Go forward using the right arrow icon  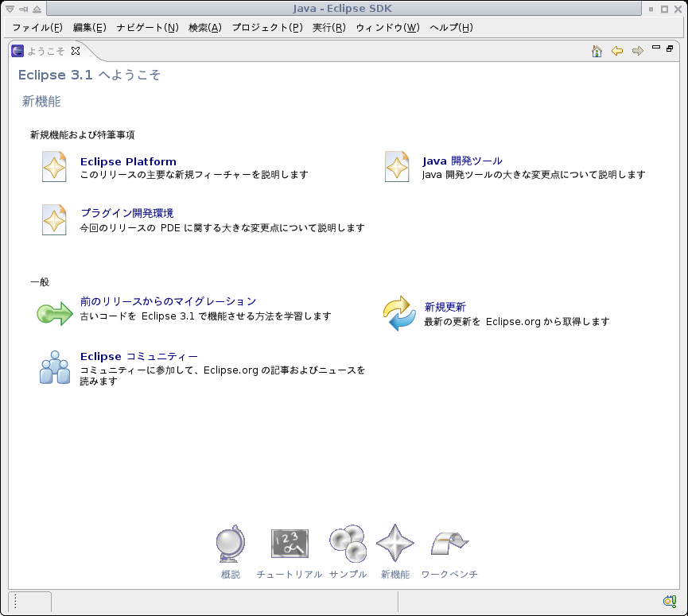638,52
